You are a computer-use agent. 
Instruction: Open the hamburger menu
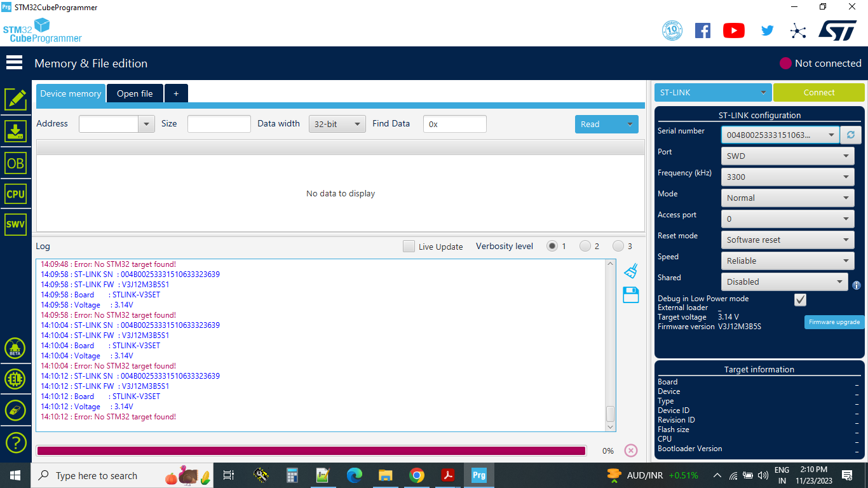pyautogui.click(x=14, y=62)
